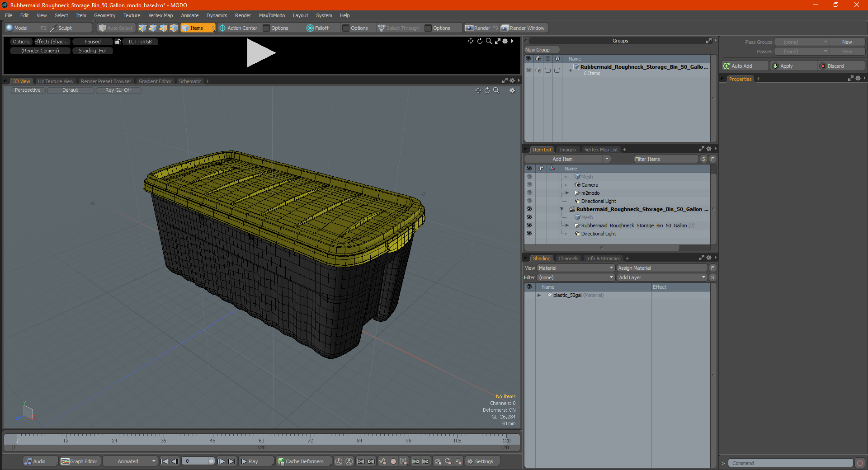Go to first frame in transport
The width and height of the screenshot is (868, 470).
pos(165,461)
